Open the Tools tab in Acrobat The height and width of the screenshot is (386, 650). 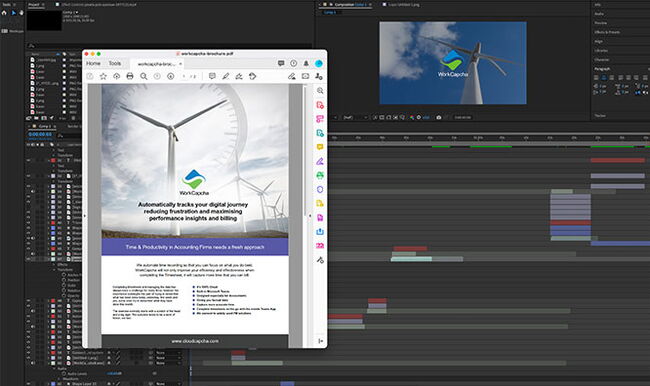[x=115, y=63]
